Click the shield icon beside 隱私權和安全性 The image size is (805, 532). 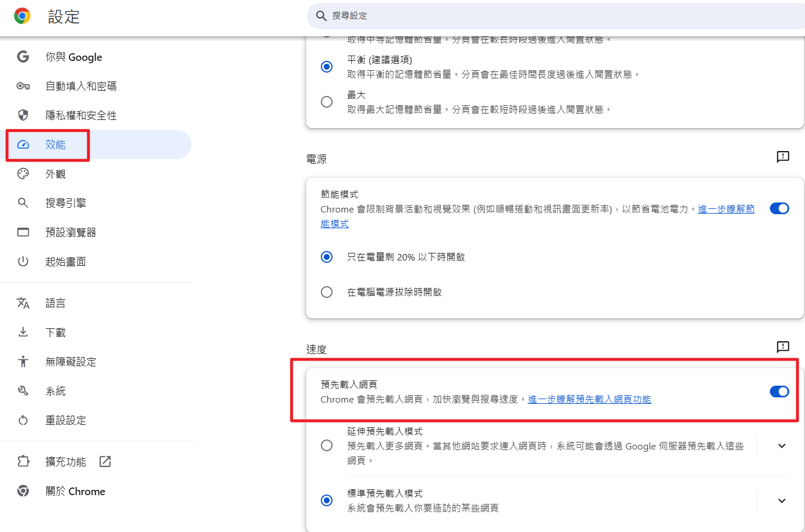coord(23,115)
